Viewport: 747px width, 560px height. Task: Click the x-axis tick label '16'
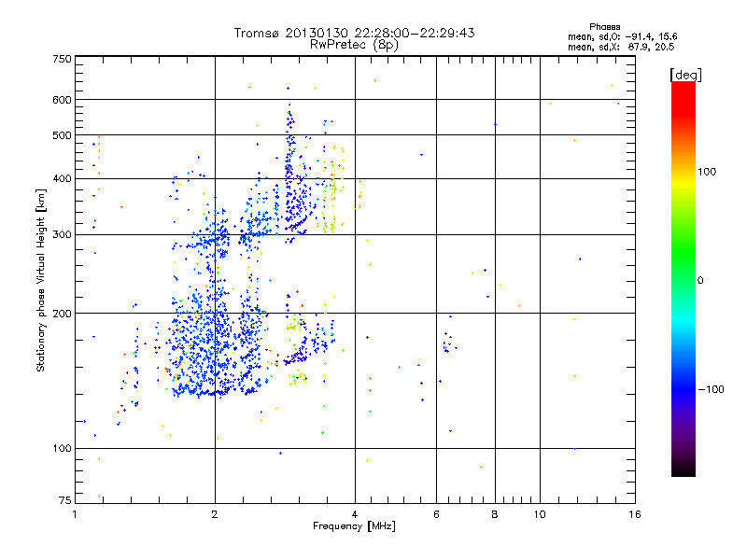[x=635, y=514]
